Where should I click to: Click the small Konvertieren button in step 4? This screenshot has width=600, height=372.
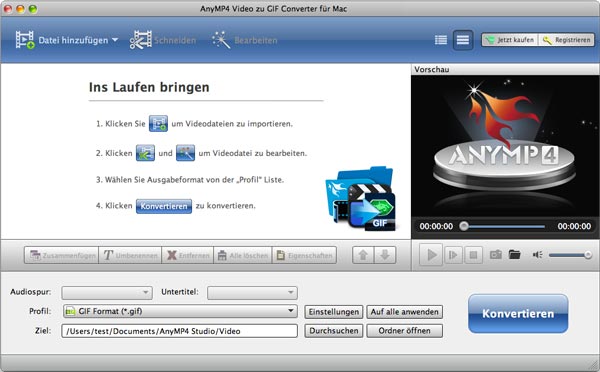pos(164,206)
